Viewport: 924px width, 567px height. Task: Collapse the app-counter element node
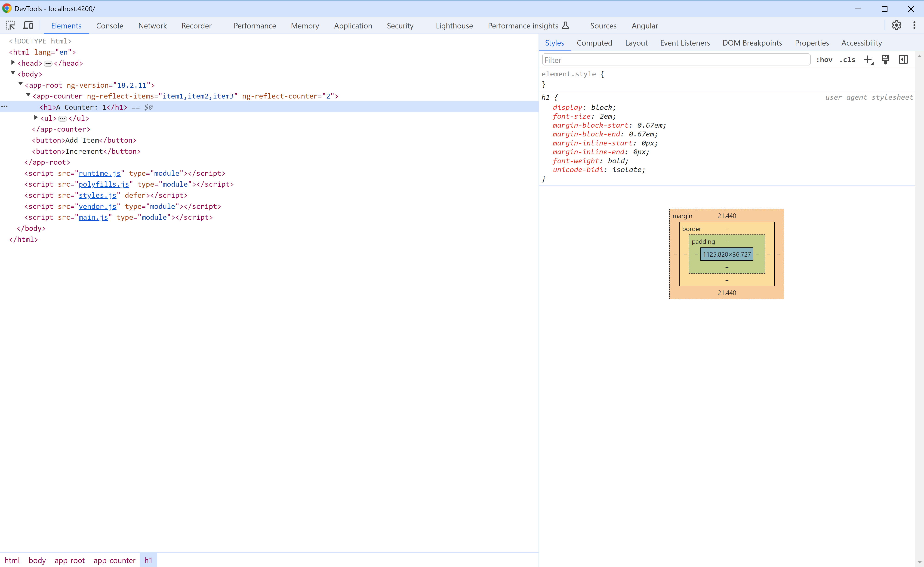(x=28, y=95)
